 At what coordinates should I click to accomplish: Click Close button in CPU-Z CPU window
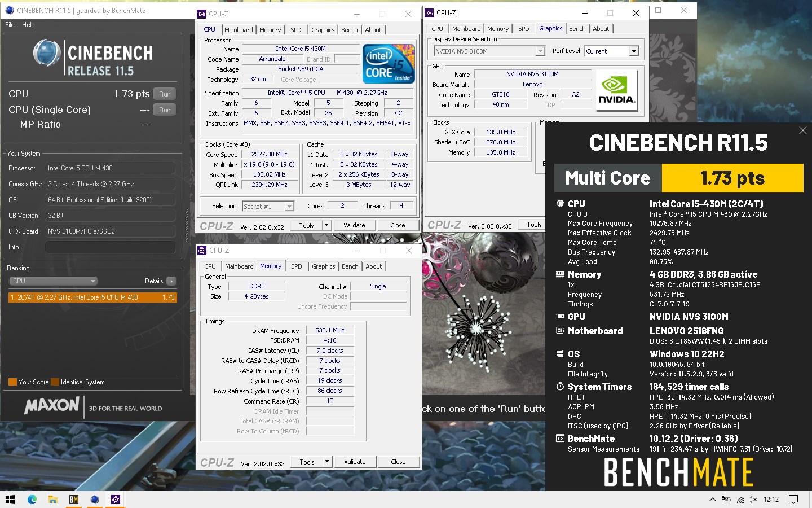(398, 225)
